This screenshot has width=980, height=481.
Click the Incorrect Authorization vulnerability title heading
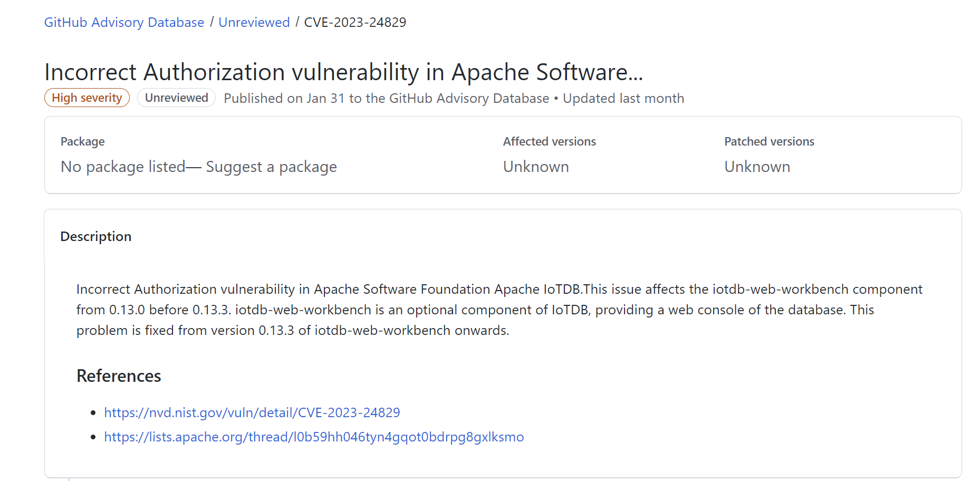pos(344,72)
